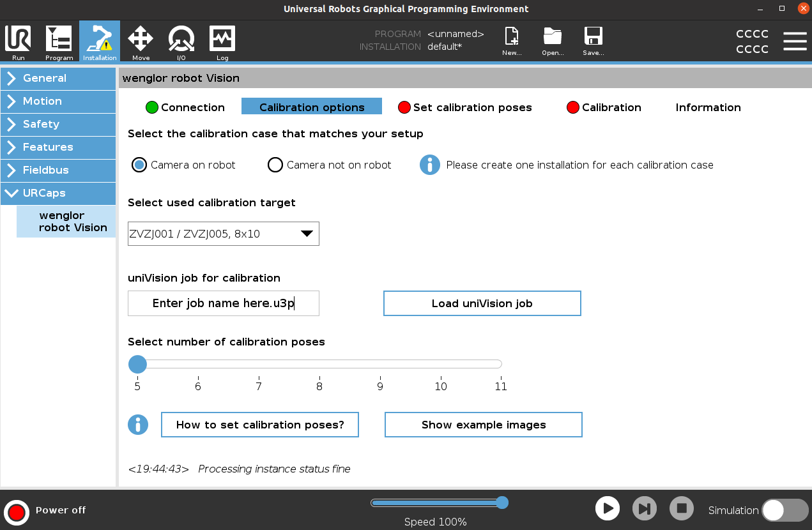Click the slider value label 8

[319, 386]
